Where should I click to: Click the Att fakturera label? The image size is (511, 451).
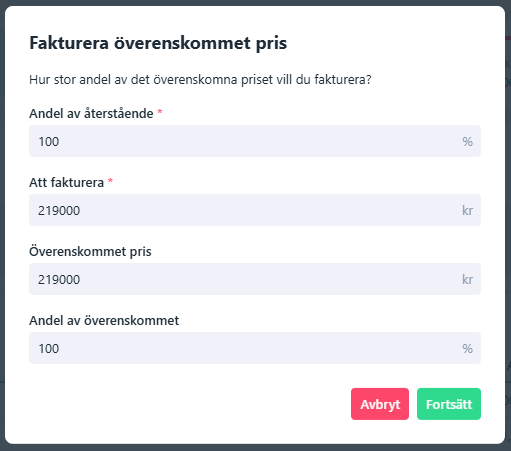point(66,182)
